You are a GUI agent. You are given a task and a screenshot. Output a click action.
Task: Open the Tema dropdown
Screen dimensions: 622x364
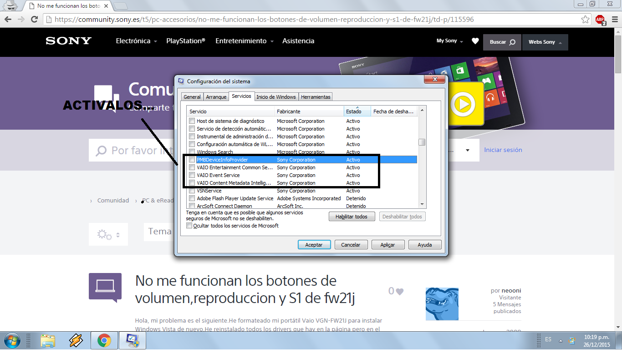coord(159,232)
